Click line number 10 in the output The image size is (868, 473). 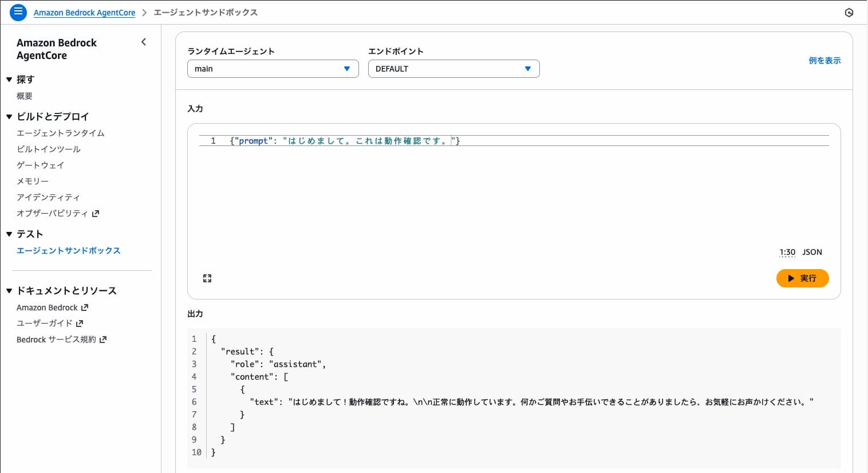coord(196,452)
